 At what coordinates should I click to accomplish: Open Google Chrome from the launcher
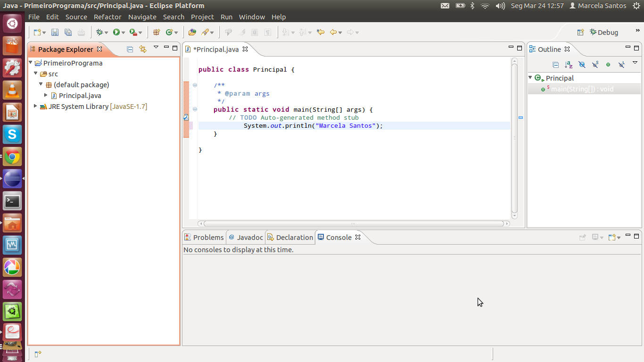tap(12, 157)
